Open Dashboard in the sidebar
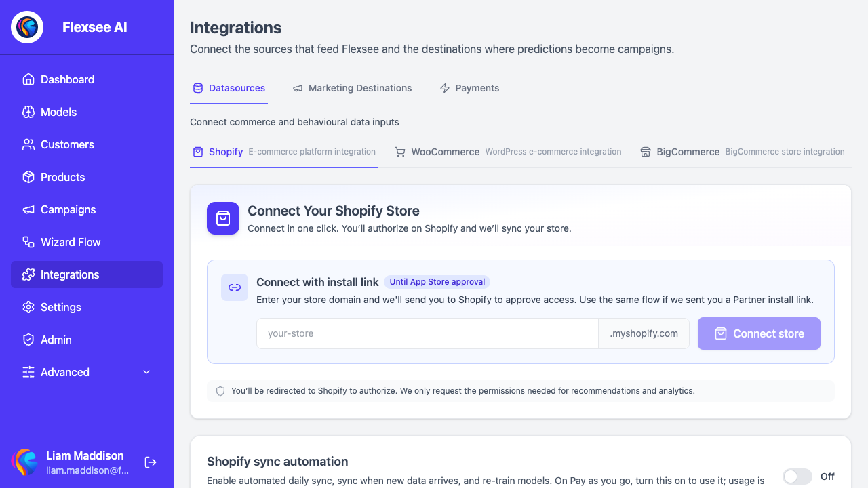Screen dimensions: 868x488 tap(87, 79)
